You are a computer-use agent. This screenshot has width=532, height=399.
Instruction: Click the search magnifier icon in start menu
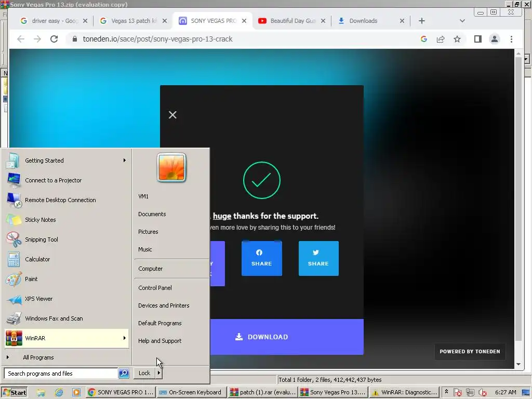pyautogui.click(x=124, y=373)
